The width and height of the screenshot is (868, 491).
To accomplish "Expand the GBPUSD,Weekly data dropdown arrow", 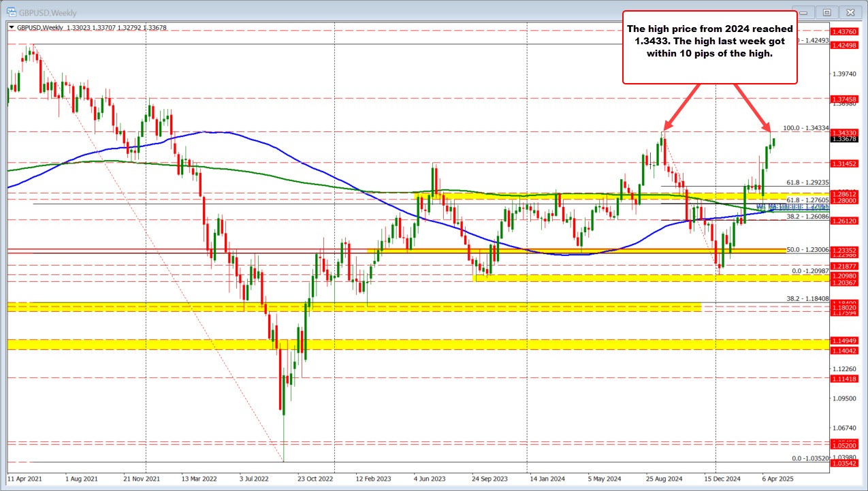I will click(12, 28).
